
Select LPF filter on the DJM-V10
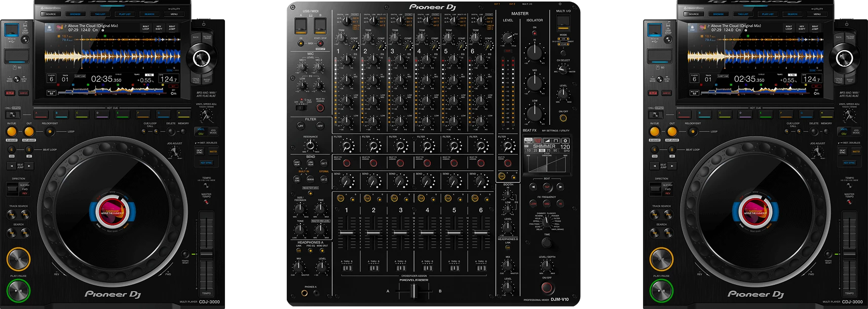(x=301, y=126)
